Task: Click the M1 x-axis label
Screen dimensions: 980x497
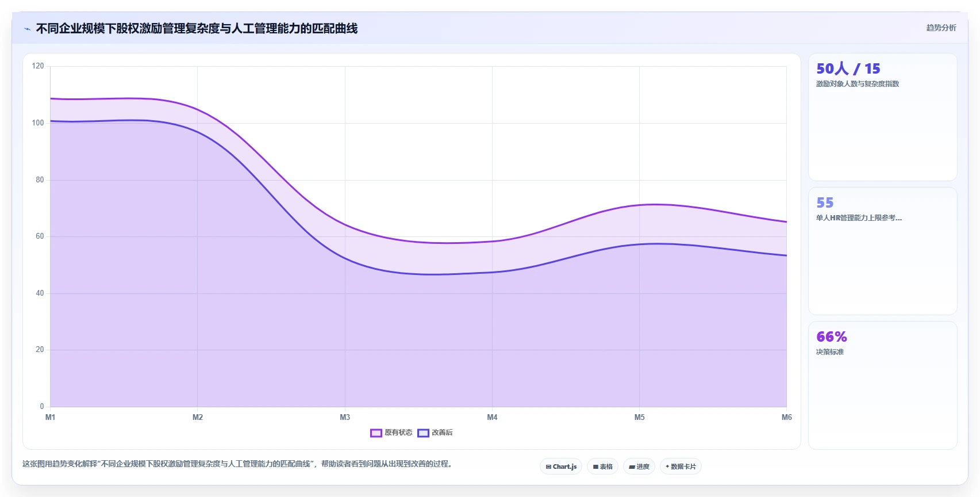Action: pyautogui.click(x=50, y=417)
